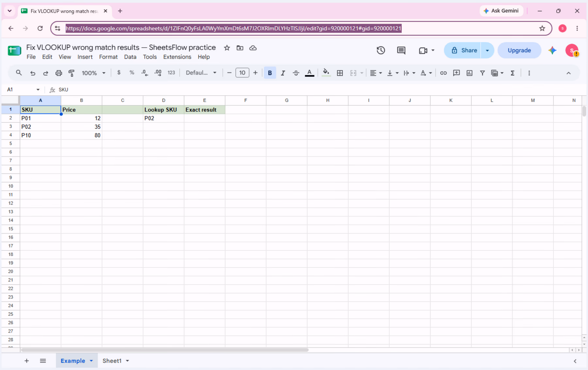Reload the page
Screen dimensions: 588x370
(x=40, y=28)
